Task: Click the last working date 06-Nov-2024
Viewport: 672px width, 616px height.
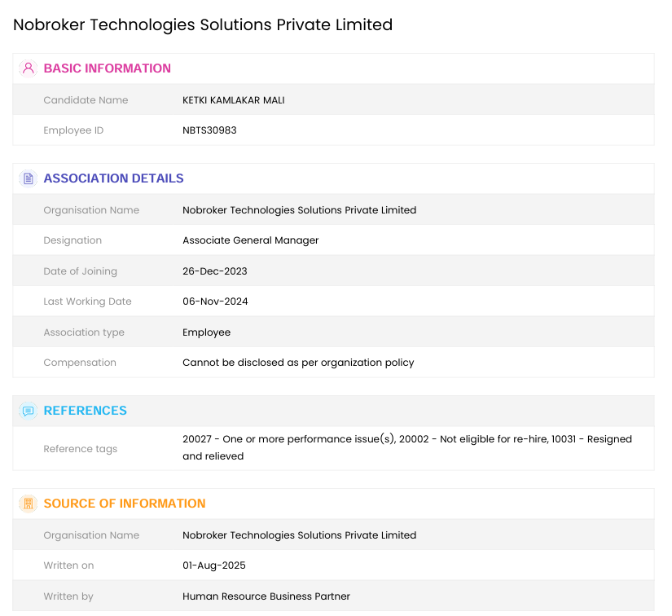Action: pos(215,301)
